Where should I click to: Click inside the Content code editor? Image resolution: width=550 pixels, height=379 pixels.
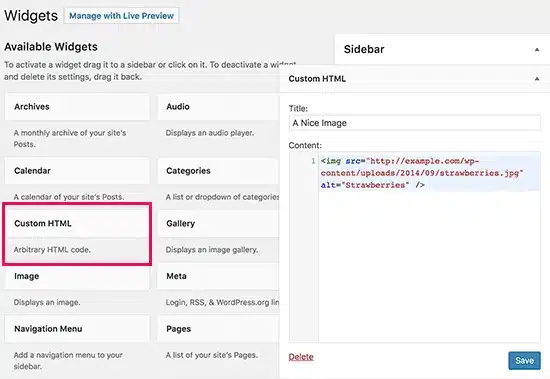[x=429, y=247]
